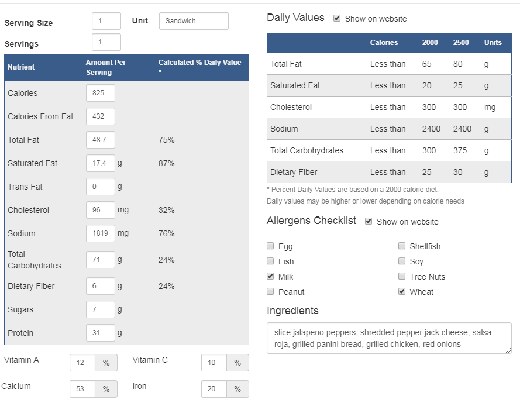
Task: Check the Egg allergen box
Action: click(270, 246)
